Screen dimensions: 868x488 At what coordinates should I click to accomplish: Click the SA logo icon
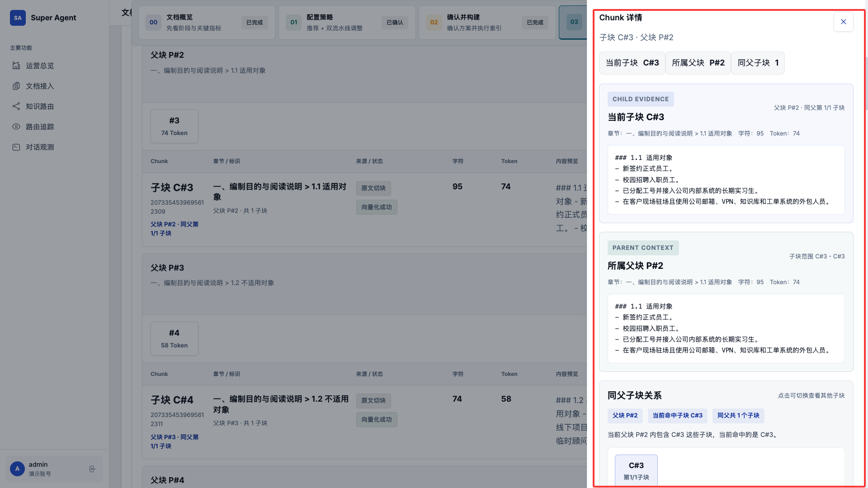[x=18, y=18]
